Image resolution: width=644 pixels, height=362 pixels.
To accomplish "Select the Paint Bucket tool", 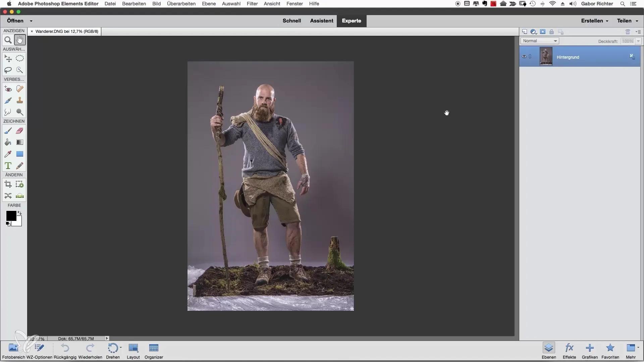I will [x=8, y=142].
